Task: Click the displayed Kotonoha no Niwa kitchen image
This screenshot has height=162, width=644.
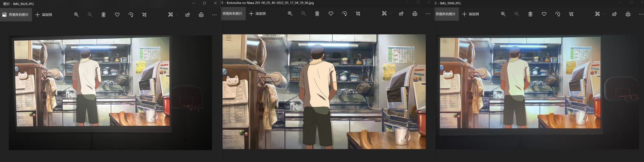Action: [x=324, y=91]
